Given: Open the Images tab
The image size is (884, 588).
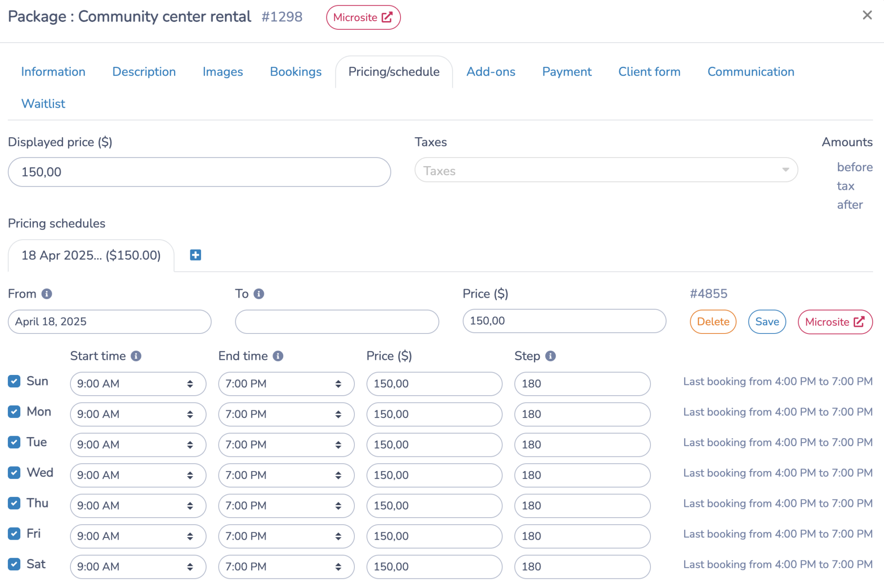Looking at the screenshot, I should 223,72.
